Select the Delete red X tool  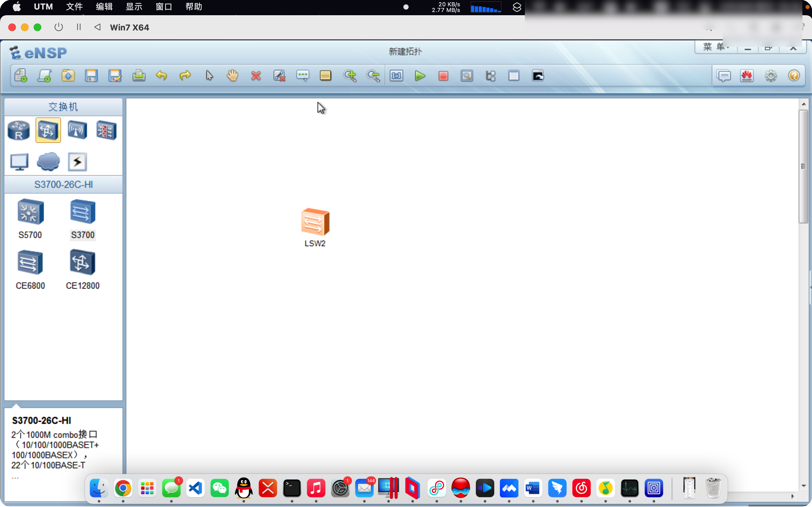point(256,76)
